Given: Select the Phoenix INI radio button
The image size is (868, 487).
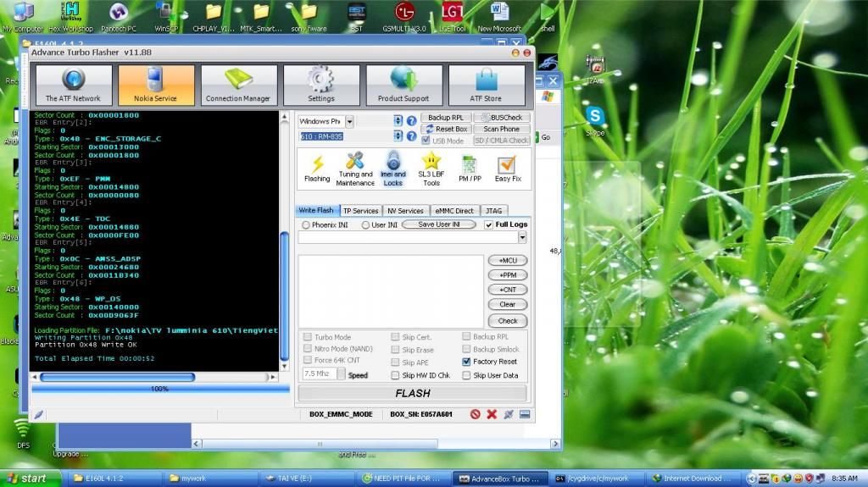Looking at the screenshot, I should click(x=306, y=225).
